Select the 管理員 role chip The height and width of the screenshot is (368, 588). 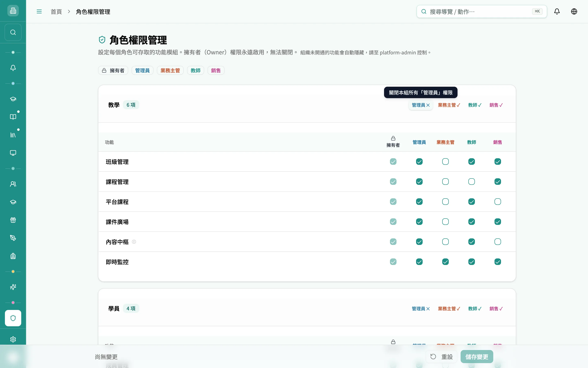142,71
